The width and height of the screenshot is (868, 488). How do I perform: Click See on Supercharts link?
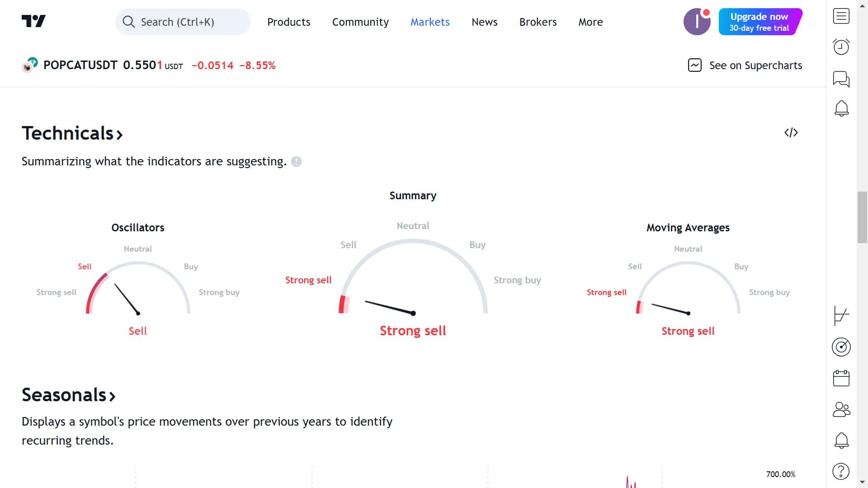(x=745, y=66)
